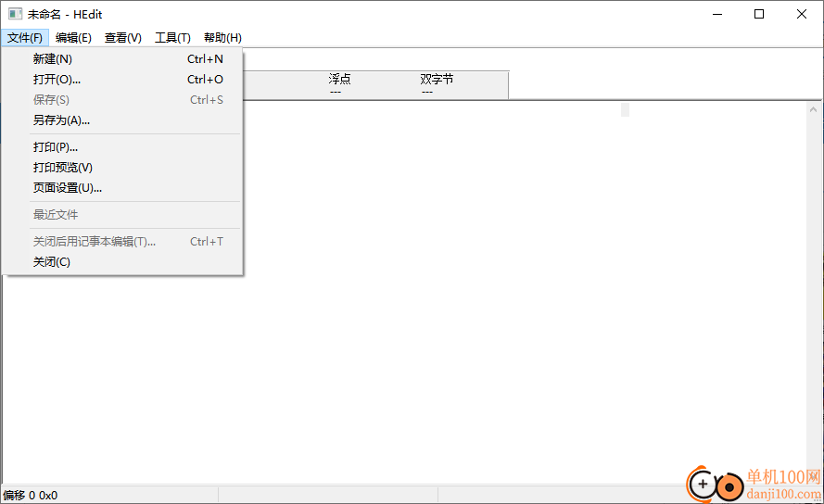Open 打印预览(V) from the menu
The height and width of the screenshot is (504, 824).
(122, 168)
